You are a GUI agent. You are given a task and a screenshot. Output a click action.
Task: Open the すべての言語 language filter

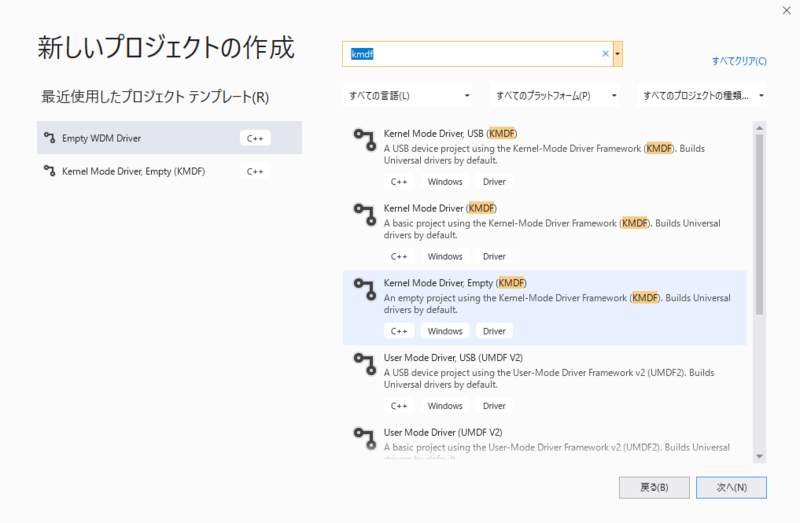[x=407, y=95]
